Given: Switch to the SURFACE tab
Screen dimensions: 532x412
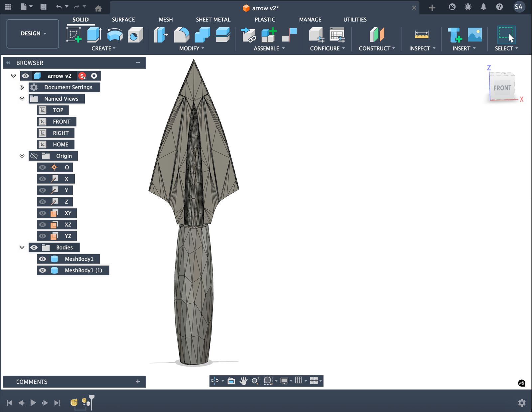Looking at the screenshot, I should coord(123,20).
